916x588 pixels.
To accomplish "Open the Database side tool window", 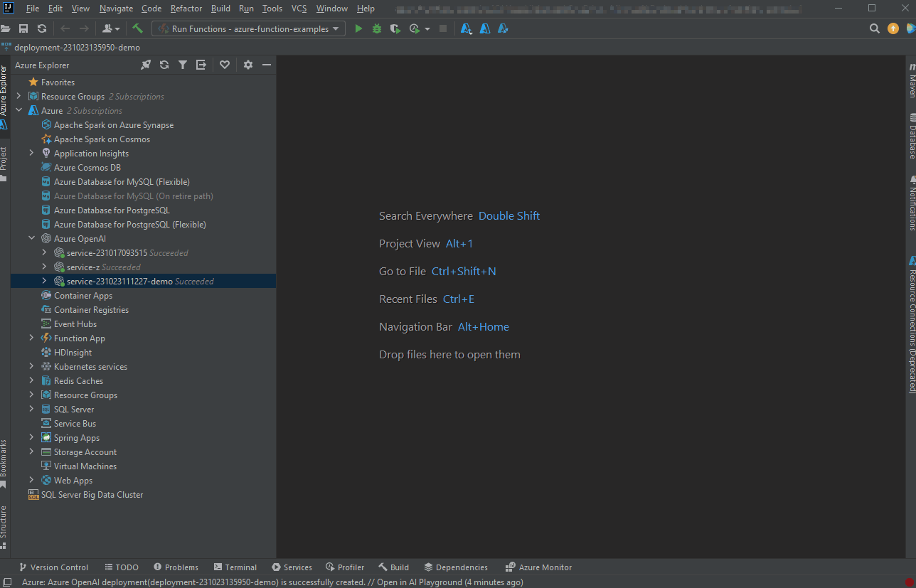I will click(912, 135).
